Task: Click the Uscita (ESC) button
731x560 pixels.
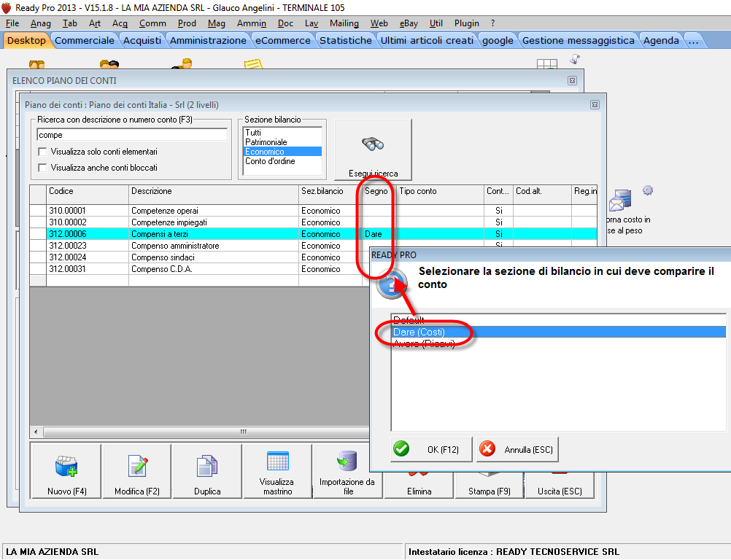Action: tap(560, 486)
